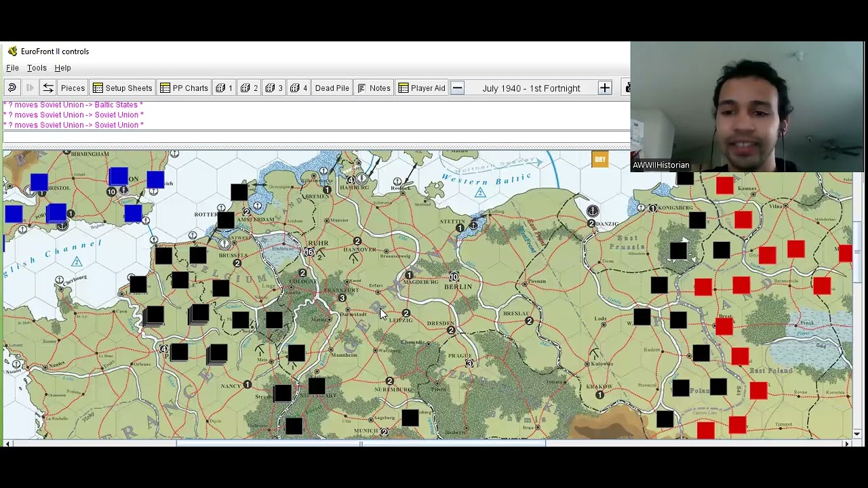868x488 pixels.
Task: Go back one turn with minus button
Action: (x=458, y=88)
